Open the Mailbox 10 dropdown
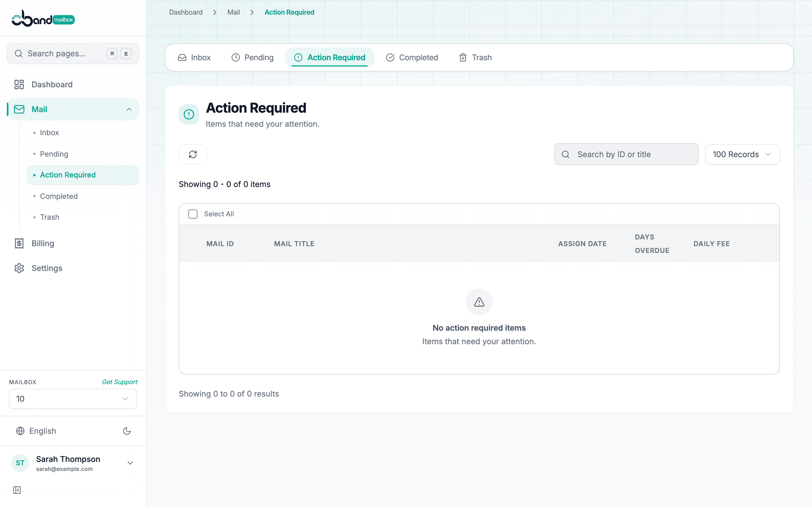This screenshot has width=812, height=507. click(73, 399)
